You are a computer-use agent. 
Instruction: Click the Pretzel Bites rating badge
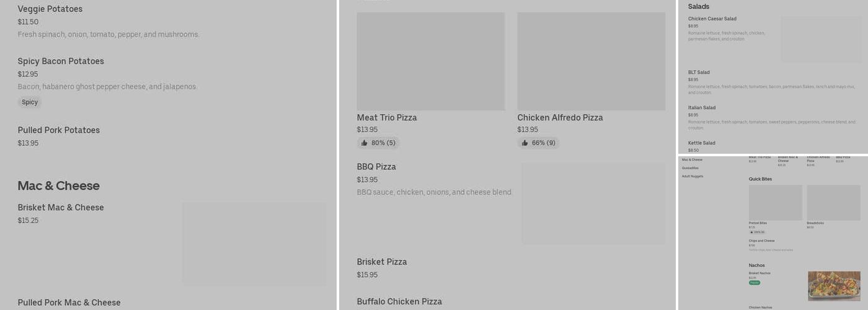tap(756, 232)
